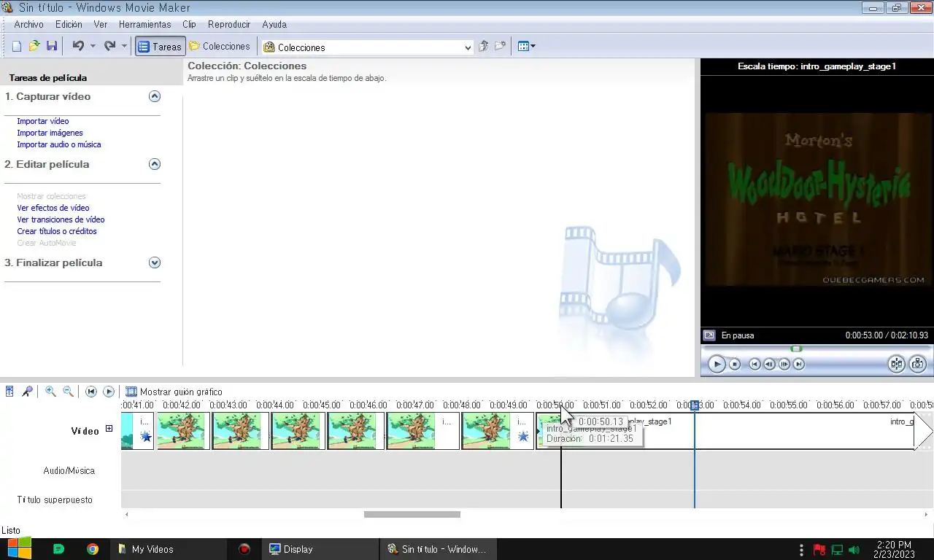Click the red record icon in taskbar

click(x=244, y=549)
